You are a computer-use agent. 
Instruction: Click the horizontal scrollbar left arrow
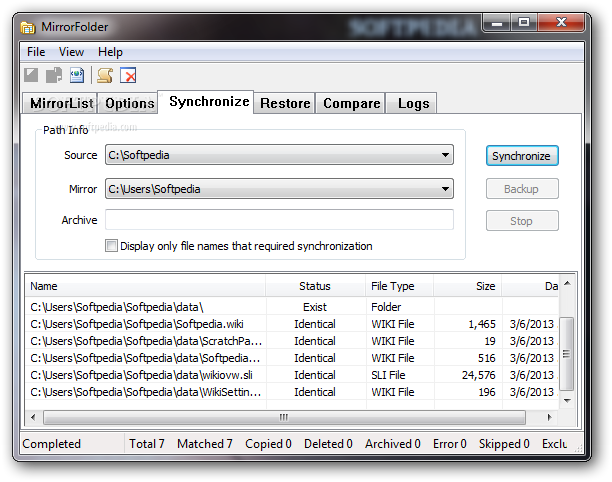(33, 417)
